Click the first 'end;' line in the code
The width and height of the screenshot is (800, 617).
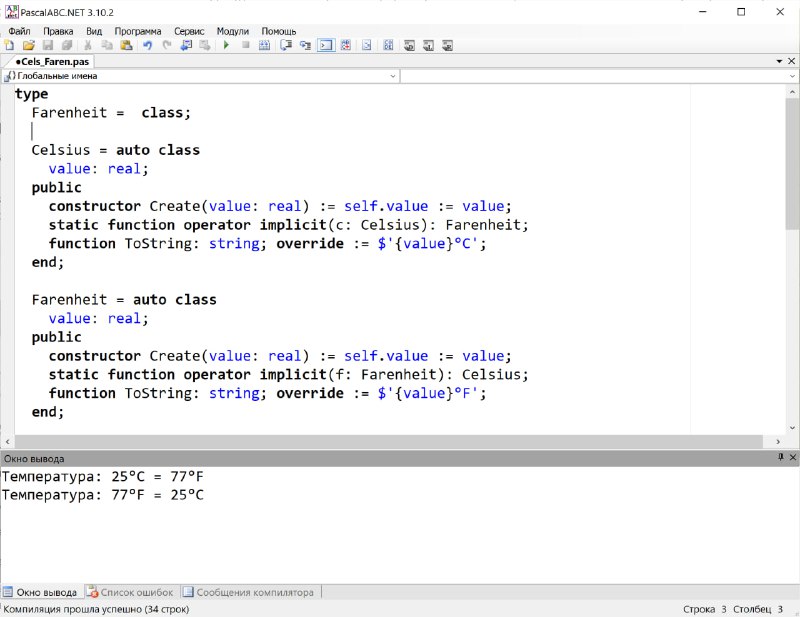click(x=47, y=262)
